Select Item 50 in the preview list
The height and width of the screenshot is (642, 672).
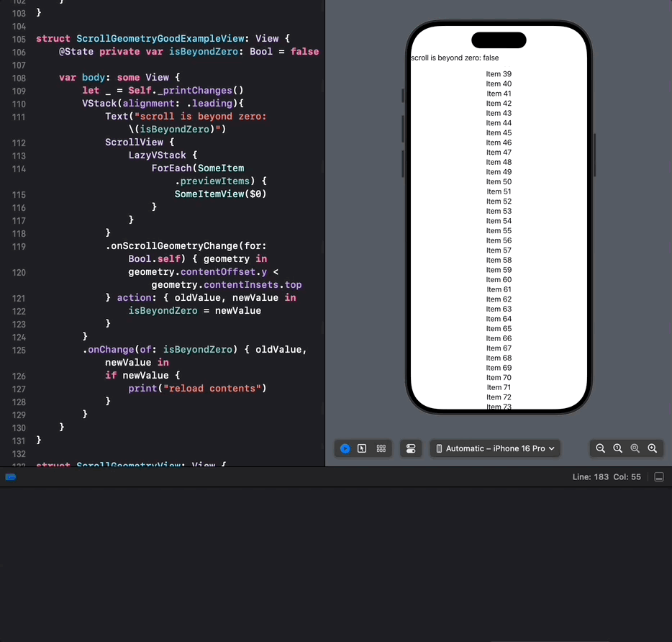(x=499, y=182)
